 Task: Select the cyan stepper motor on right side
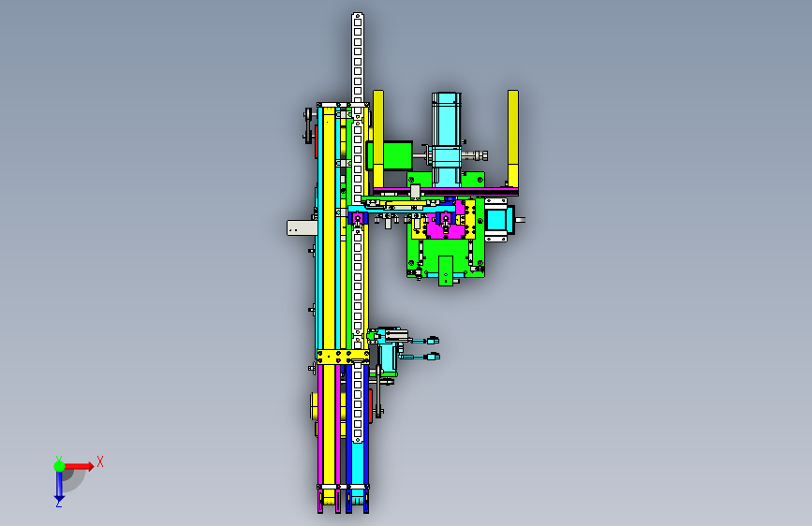point(498,220)
